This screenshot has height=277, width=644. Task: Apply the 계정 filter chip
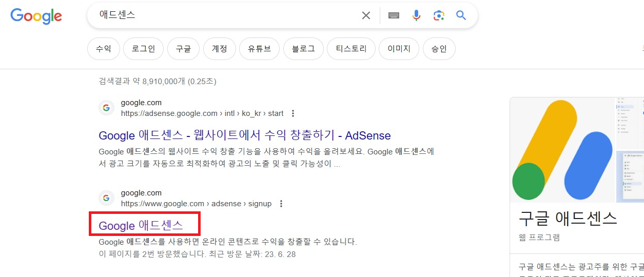pos(219,49)
